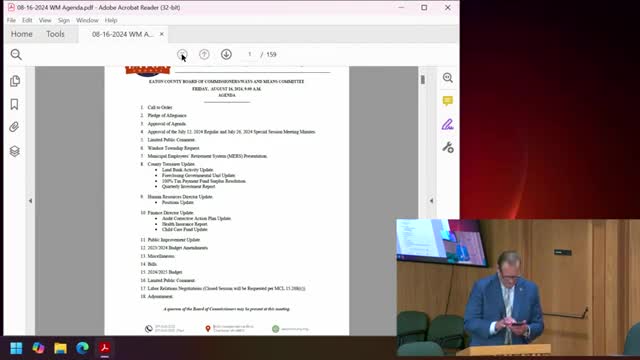The height and width of the screenshot is (360, 640).
Task: Collapse the right tools pane arrow
Action: (x=431, y=201)
